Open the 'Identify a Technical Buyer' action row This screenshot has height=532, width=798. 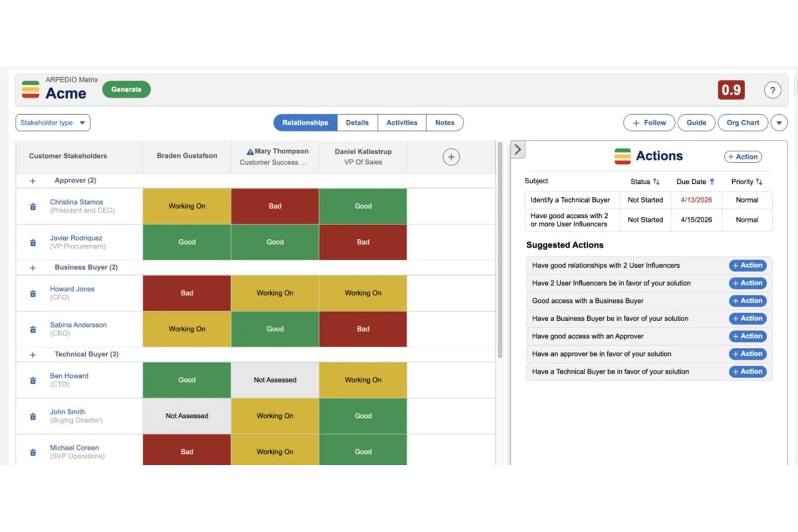[x=648, y=200]
